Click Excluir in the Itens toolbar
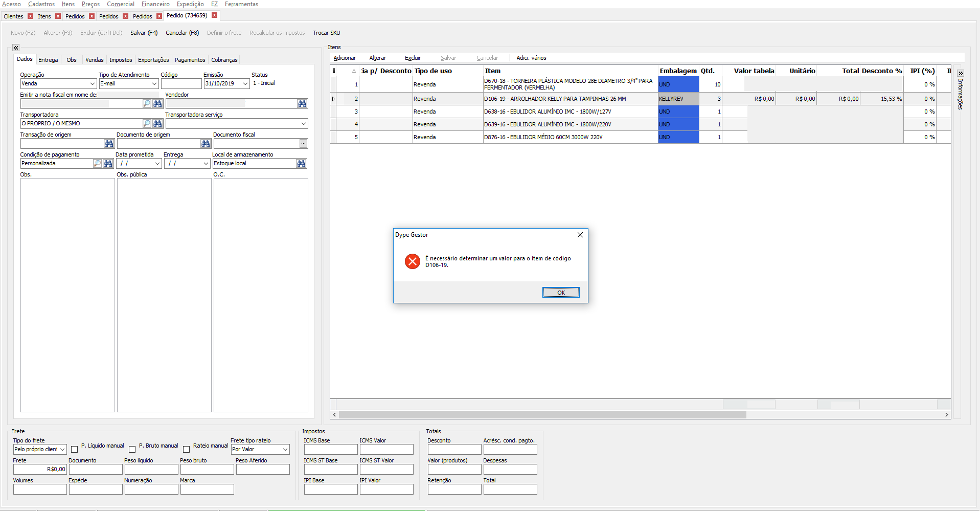Screen dimensions: 980x511 413,58
